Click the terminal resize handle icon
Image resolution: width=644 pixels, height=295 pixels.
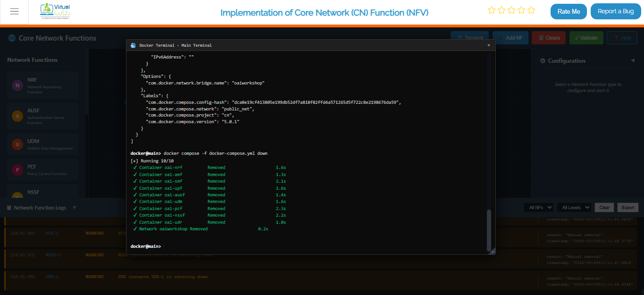point(493,252)
